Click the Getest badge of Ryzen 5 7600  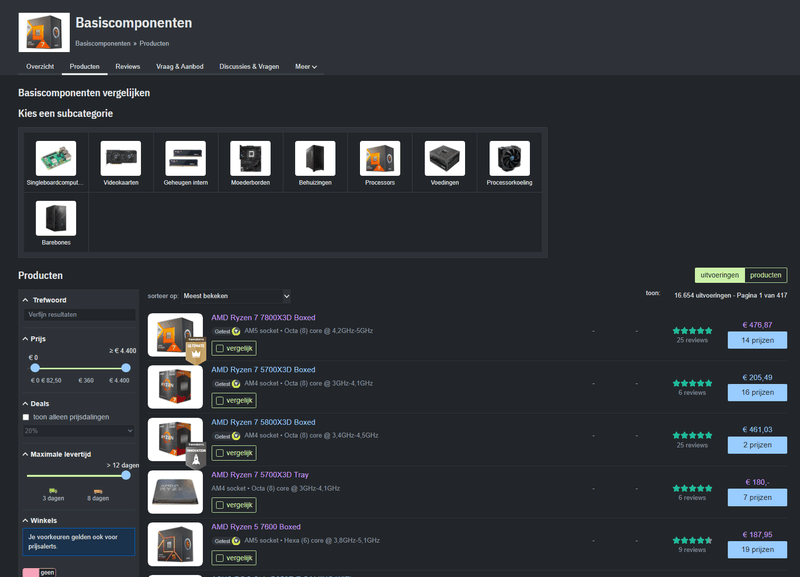point(227,541)
